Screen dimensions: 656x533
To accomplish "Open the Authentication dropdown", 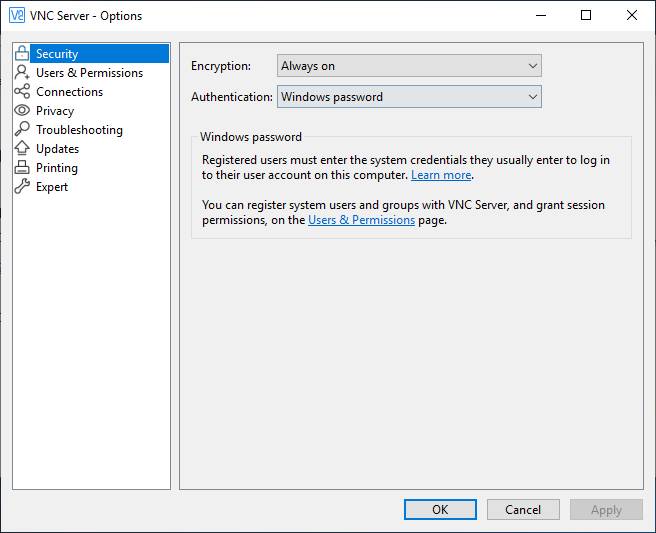I will (x=409, y=97).
